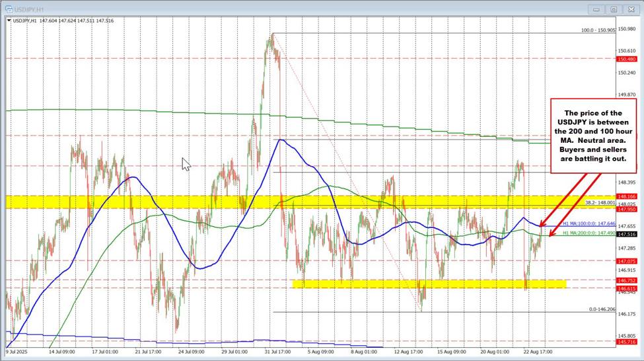Select the 100.0 - 150.905 Fibonacci label

(x=598, y=30)
